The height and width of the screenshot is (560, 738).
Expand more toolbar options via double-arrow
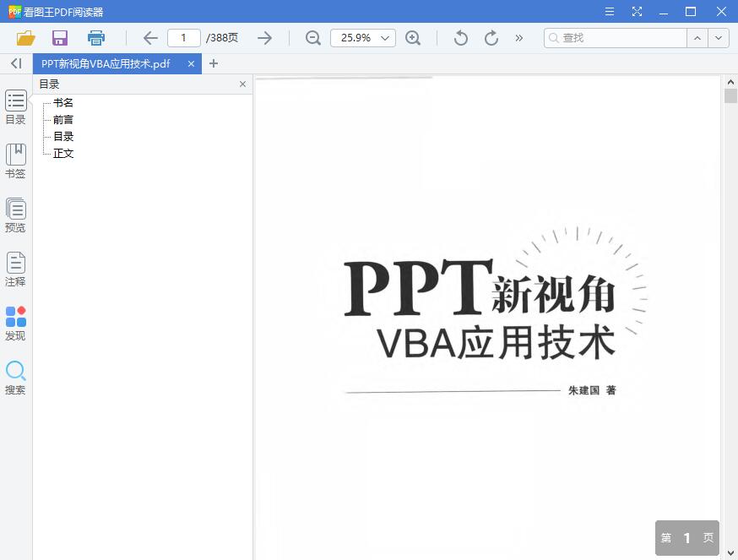click(518, 38)
